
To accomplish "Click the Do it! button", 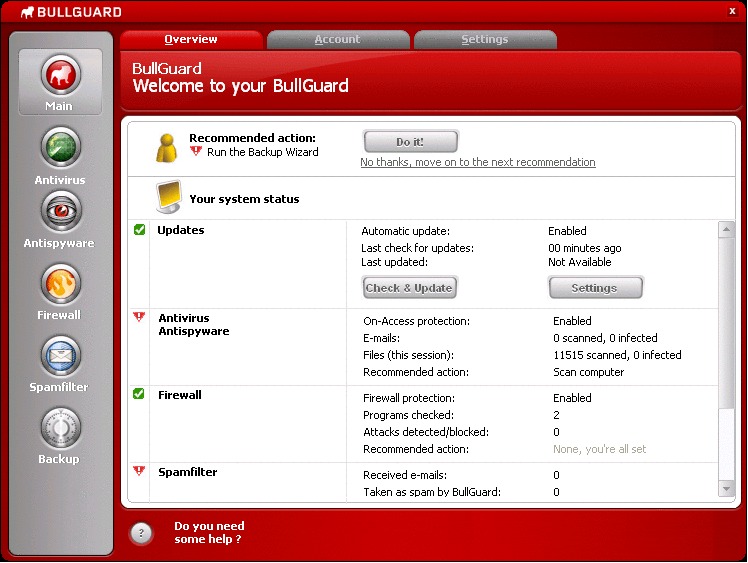I will pos(410,142).
